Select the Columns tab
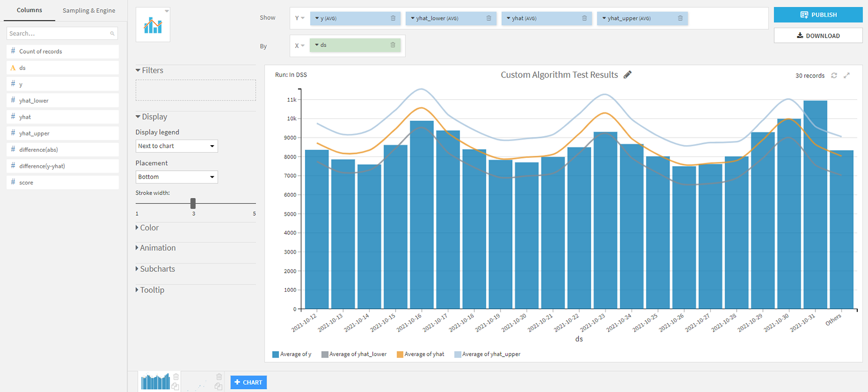 30,10
